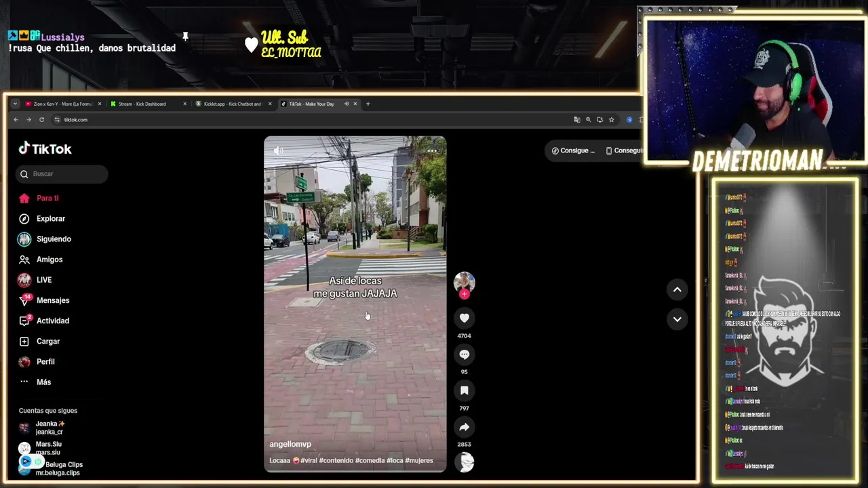
Task: Open the #mujeres hashtag
Action: pos(419,460)
